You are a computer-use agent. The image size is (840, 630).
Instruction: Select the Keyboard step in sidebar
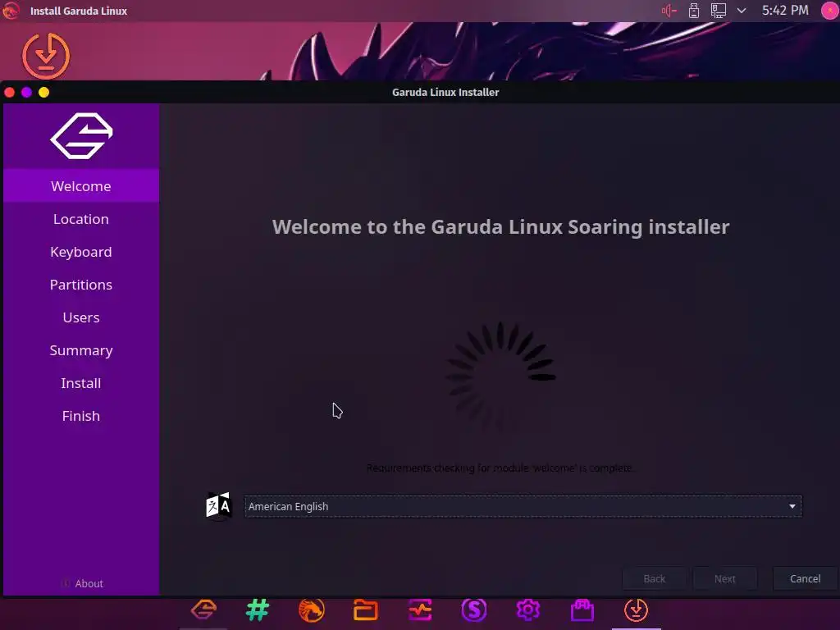tap(81, 252)
